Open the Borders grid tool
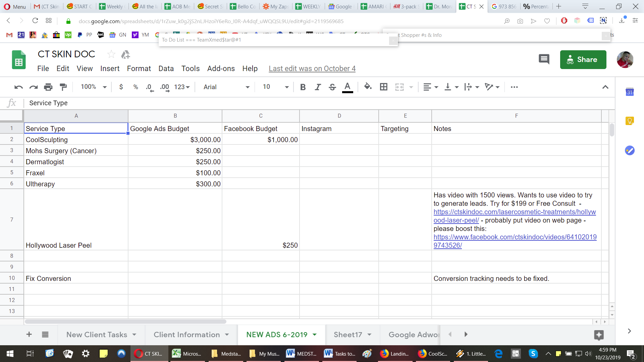Image resolution: width=644 pixels, height=362 pixels. tap(384, 87)
